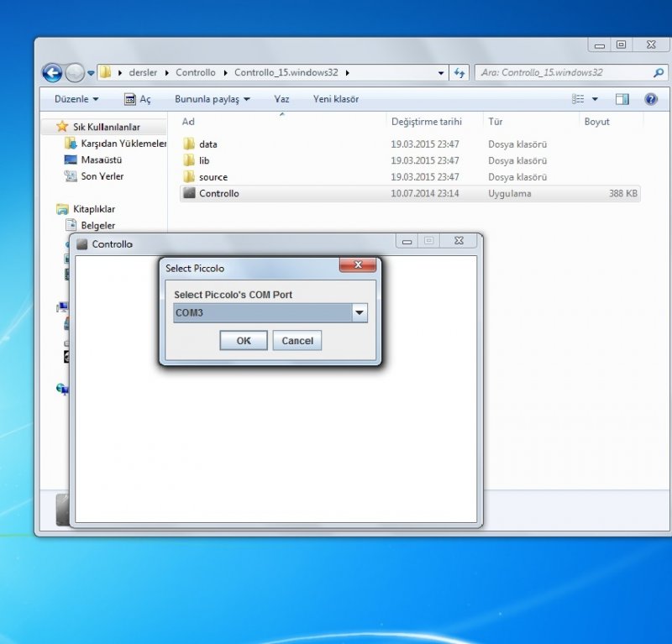Click the refresh button beside address bar

[459, 73]
